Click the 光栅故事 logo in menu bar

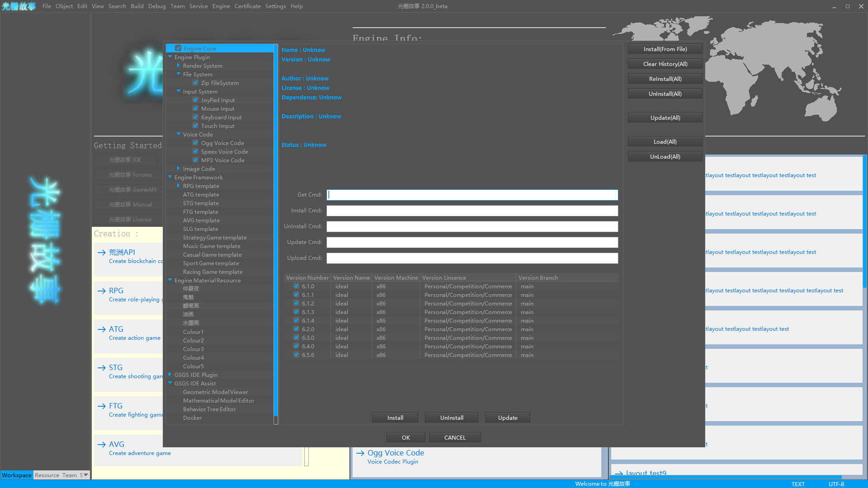tap(19, 6)
